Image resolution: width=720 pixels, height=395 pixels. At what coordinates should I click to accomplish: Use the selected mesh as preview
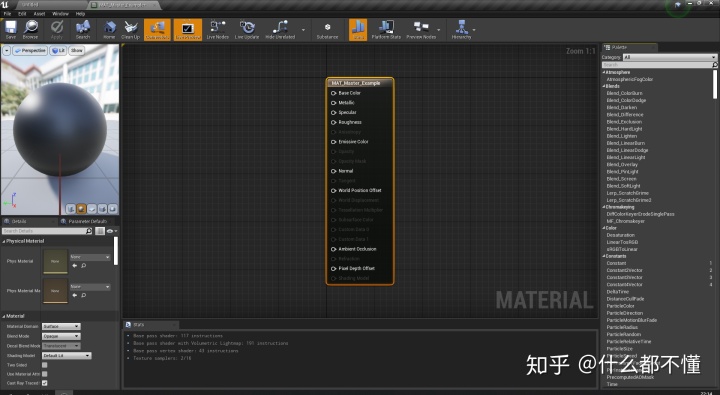(112, 209)
